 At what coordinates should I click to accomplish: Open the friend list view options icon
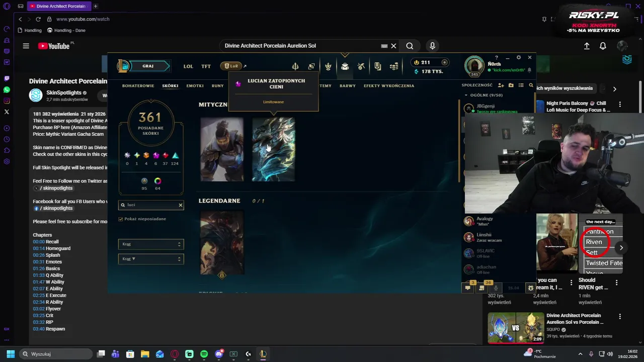click(x=521, y=85)
